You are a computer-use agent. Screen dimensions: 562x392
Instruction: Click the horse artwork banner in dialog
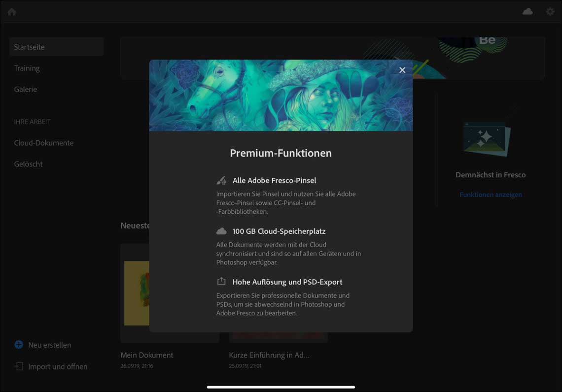point(281,95)
